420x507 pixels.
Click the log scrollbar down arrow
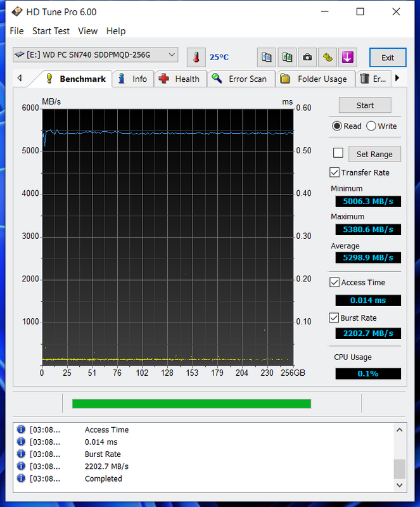point(399,485)
